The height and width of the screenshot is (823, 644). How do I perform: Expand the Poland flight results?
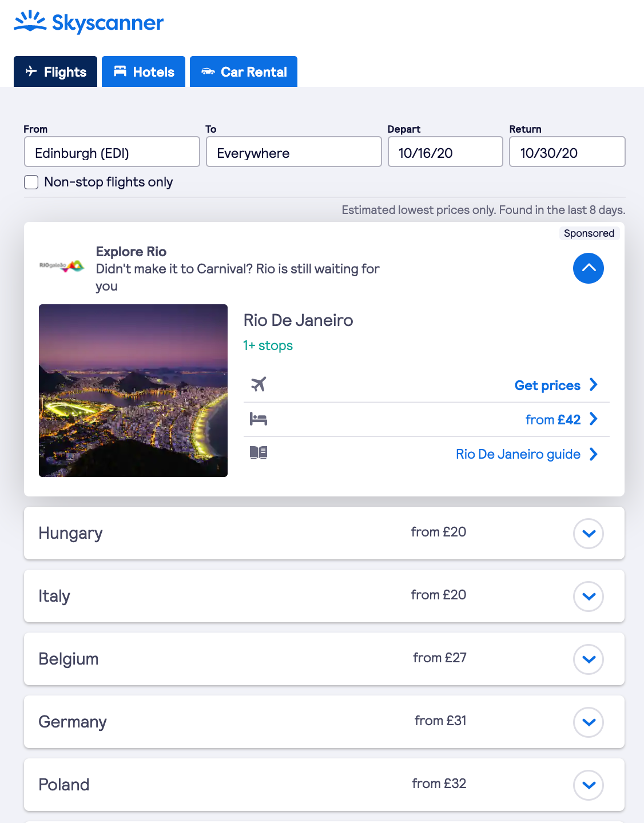[588, 785]
